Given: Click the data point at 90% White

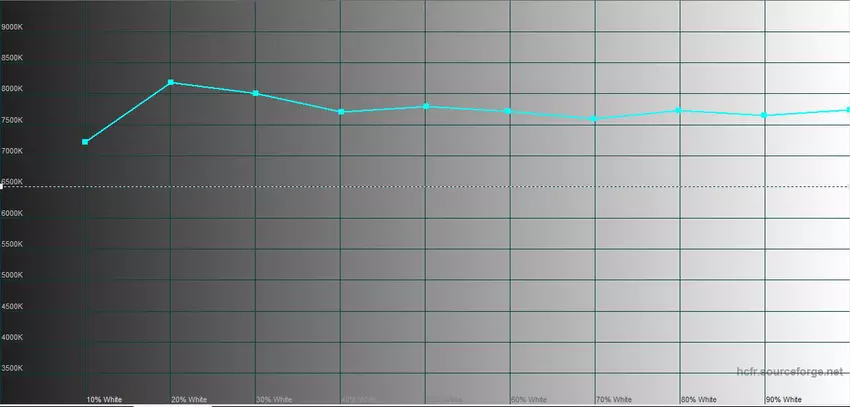Looking at the screenshot, I should tap(764, 115).
